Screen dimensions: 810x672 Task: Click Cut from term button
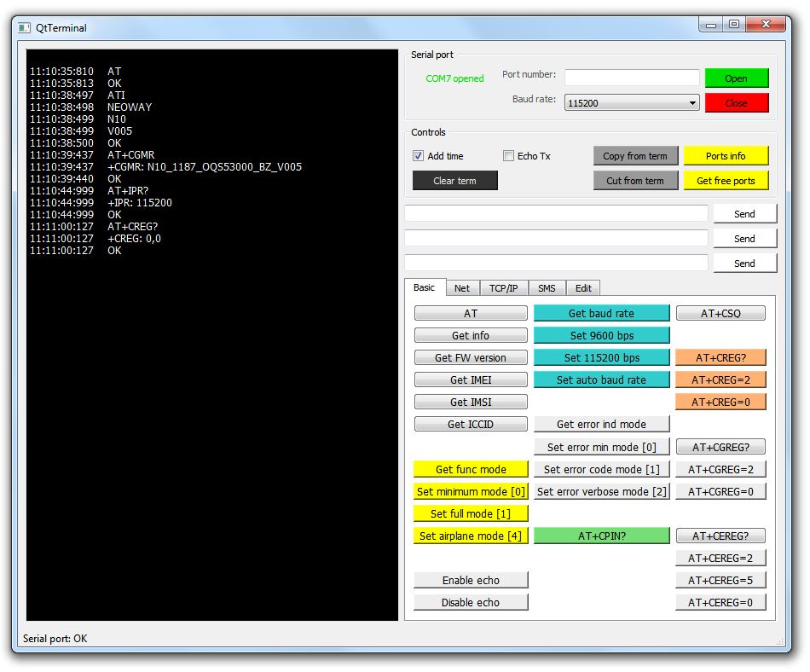pos(635,181)
